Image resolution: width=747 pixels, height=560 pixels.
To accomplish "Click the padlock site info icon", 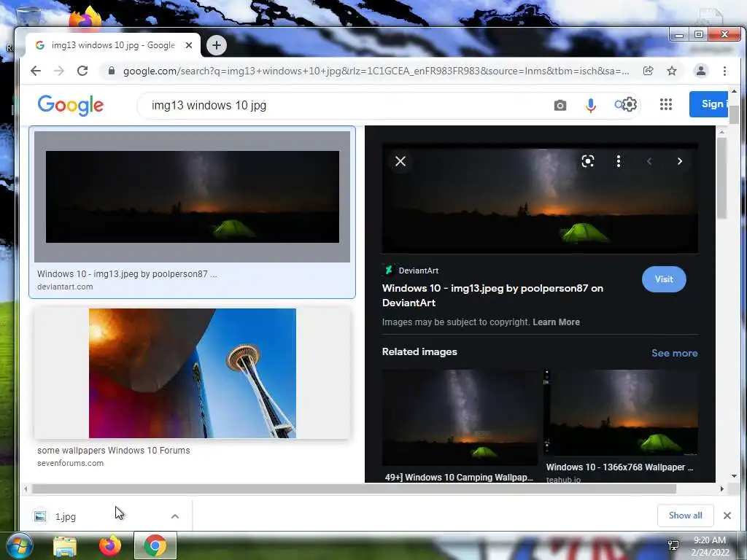I will [x=112, y=71].
